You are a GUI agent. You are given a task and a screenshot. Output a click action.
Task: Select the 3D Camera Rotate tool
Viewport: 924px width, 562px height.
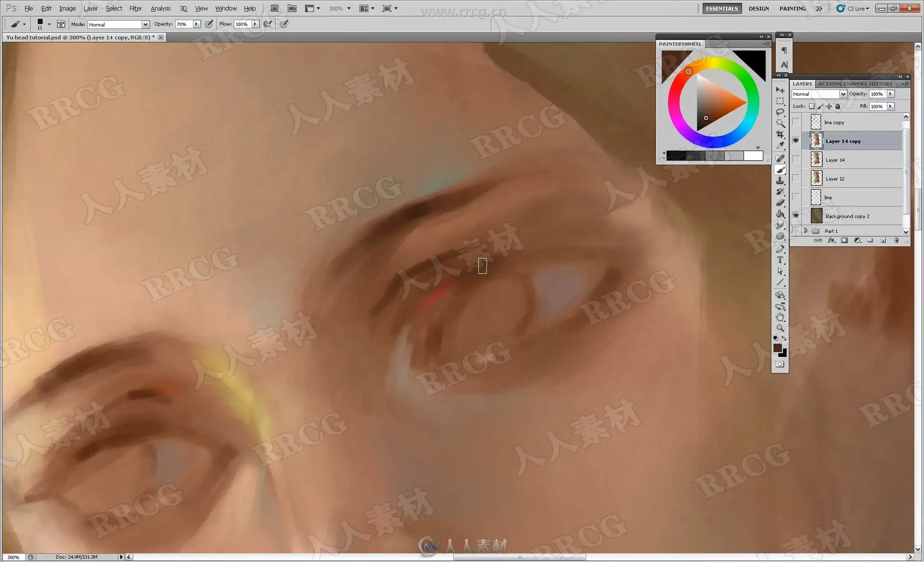780,306
